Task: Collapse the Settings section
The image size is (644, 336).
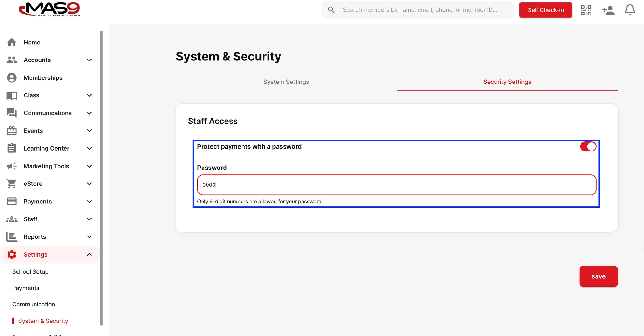Action: 89,254
